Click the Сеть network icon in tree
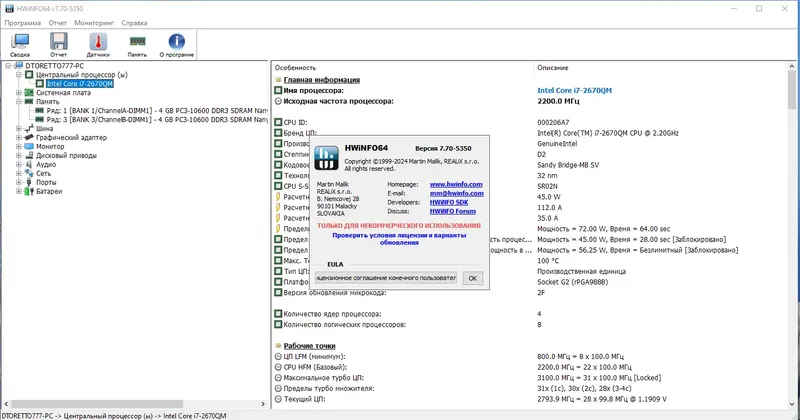 [x=29, y=173]
